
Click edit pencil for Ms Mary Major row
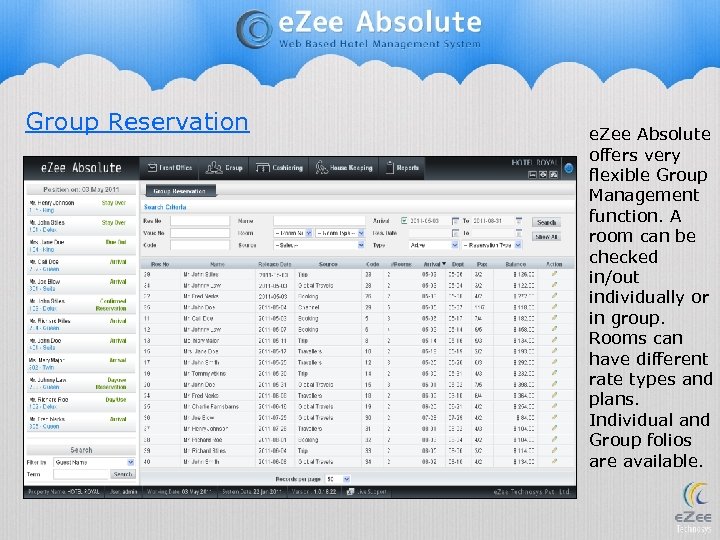click(554, 340)
